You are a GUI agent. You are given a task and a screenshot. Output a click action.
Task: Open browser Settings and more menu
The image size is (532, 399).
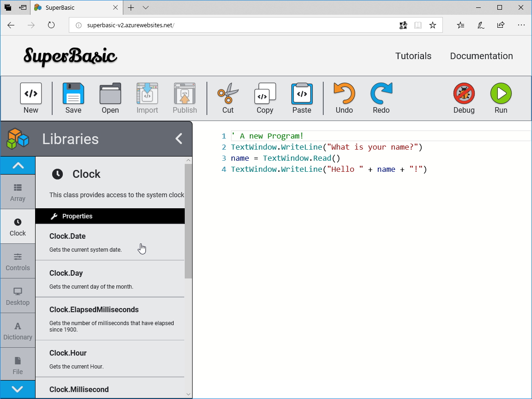[521, 25]
